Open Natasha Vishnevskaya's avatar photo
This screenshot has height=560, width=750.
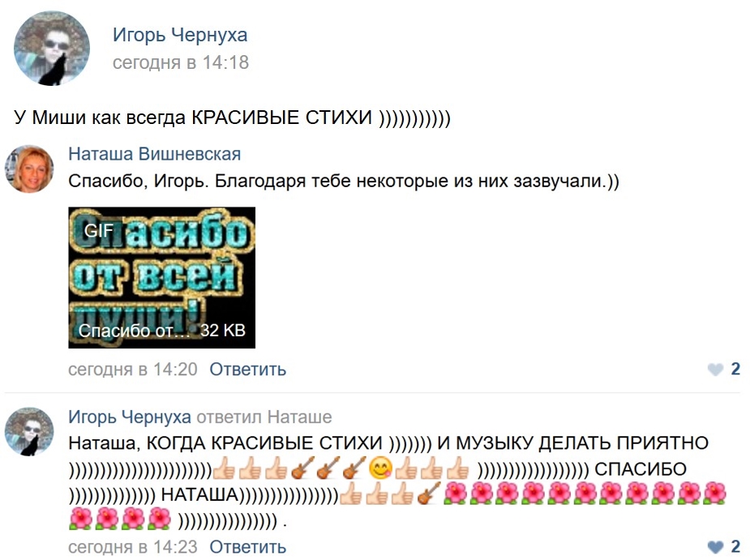tap(29, 169)
